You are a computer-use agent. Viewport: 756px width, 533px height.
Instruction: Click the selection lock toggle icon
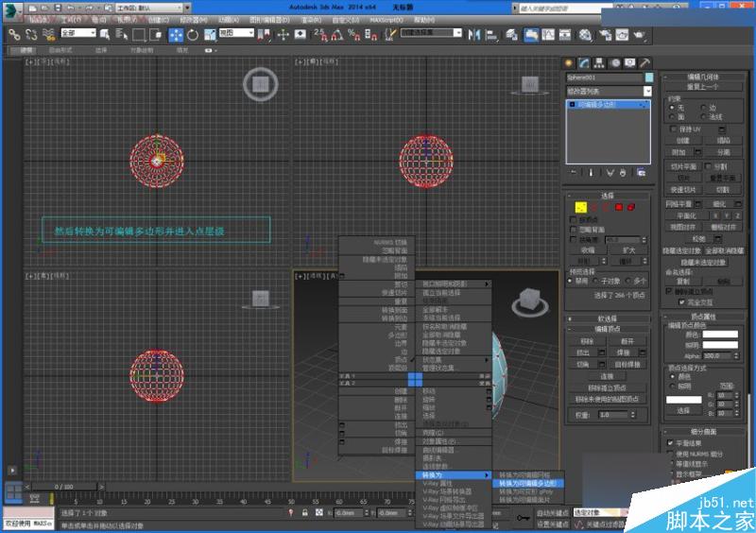click(304, 513)
